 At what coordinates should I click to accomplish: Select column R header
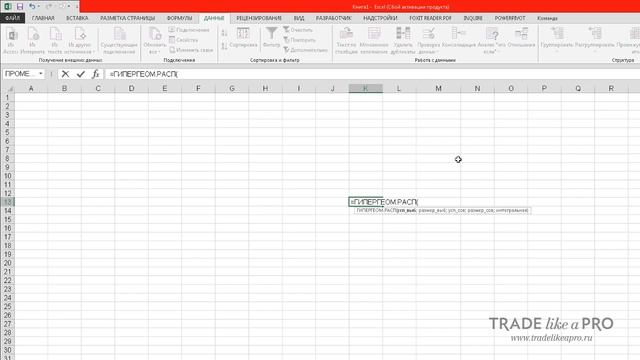[611, 88]
